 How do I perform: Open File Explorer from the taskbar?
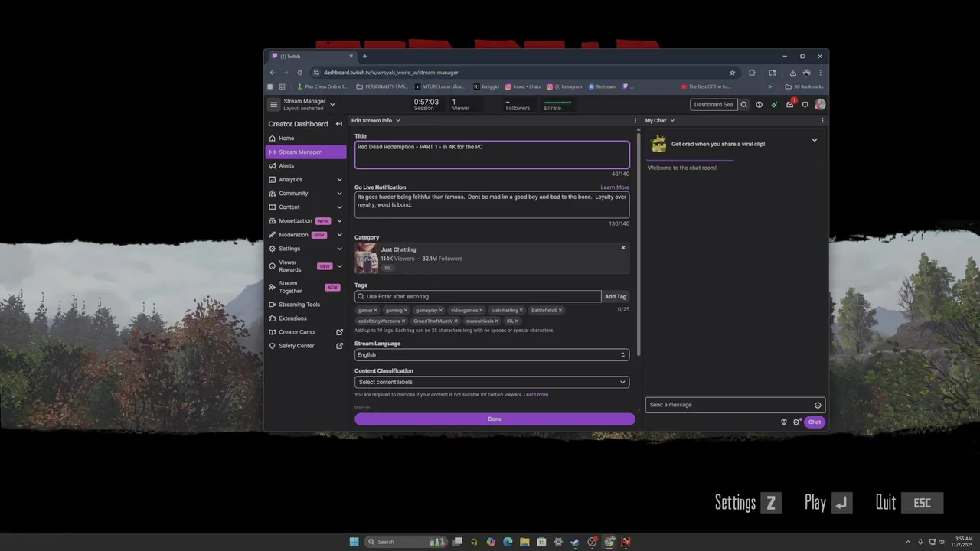[524, 542]
